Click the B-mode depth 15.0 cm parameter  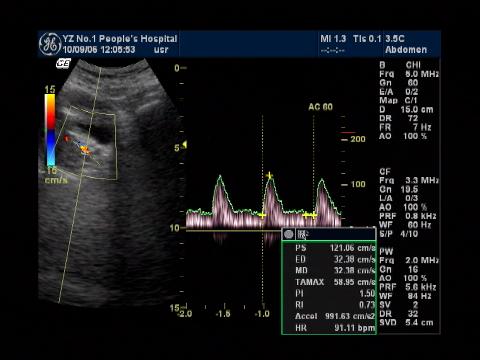coord(406,109)
